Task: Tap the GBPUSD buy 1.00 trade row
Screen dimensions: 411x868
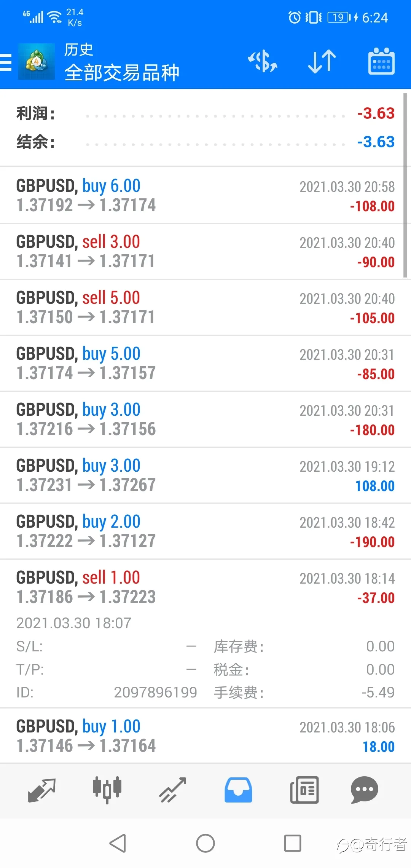Action: pos(205,736)
